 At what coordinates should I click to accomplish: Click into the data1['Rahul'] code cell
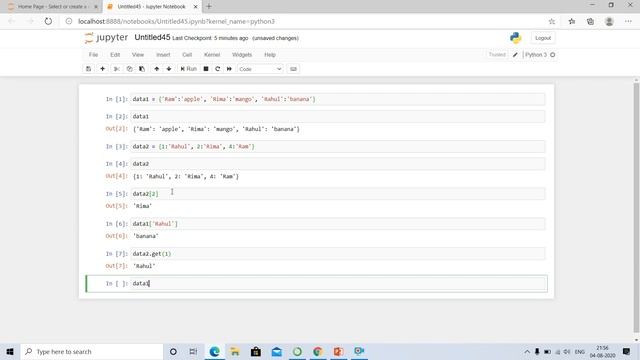pyautogui.click(x=338, y=224)
